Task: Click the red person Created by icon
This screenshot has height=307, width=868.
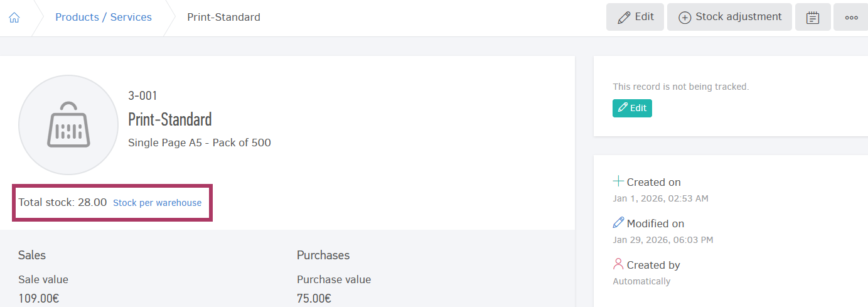Action: click(618, 264)
